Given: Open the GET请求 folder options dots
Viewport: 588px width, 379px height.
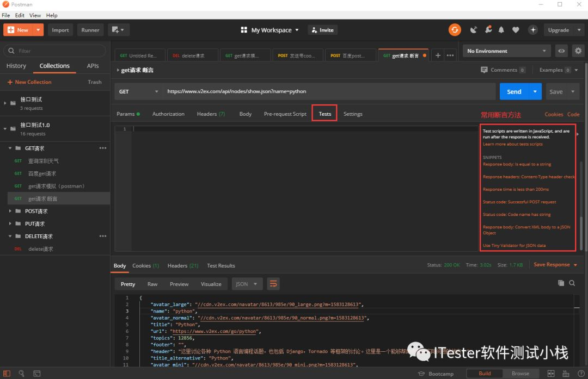Looking at the screenshot, I should click(103, 148).
